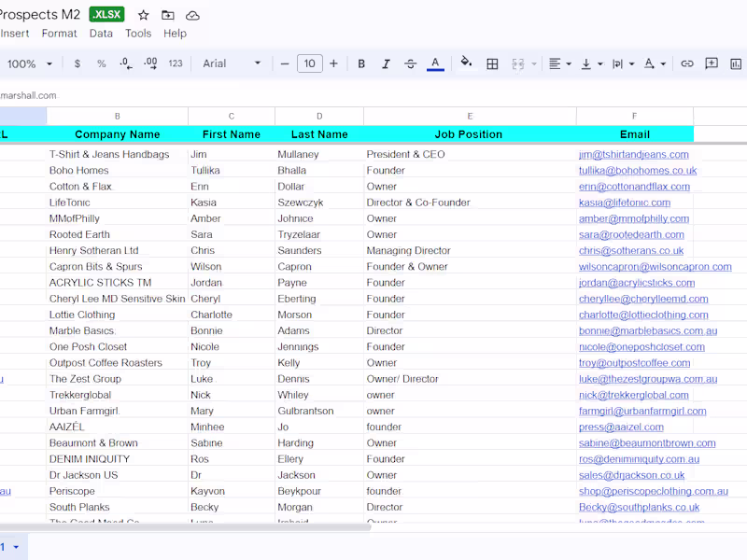Select column B header
This screenshot has width=747, height=560.
[118, 116]
